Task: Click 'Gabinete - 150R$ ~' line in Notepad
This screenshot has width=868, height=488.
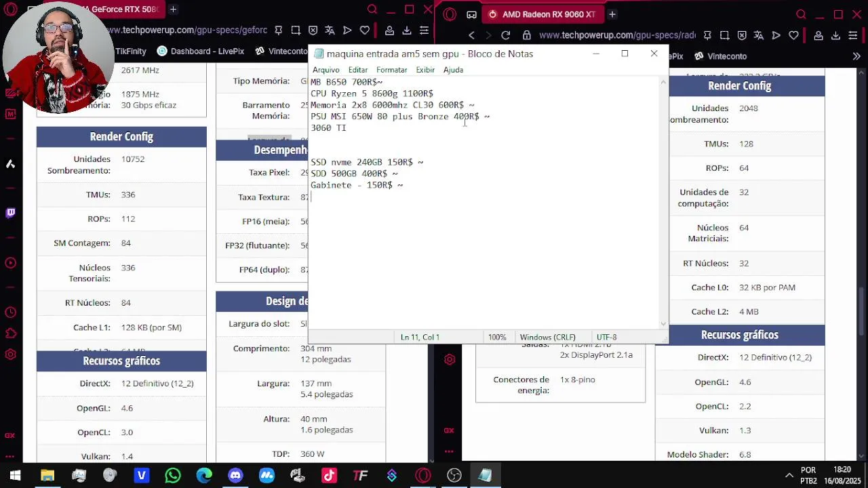Action: (357, 185)
